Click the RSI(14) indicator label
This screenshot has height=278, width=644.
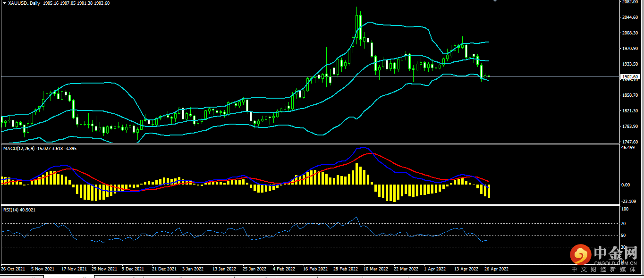[11, 210]
